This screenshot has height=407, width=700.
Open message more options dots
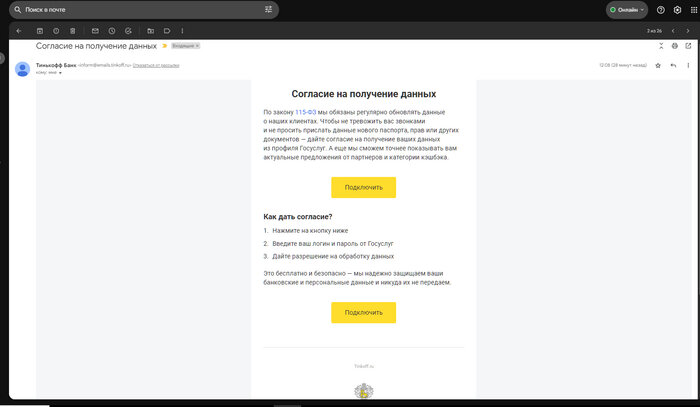[688, 65]
